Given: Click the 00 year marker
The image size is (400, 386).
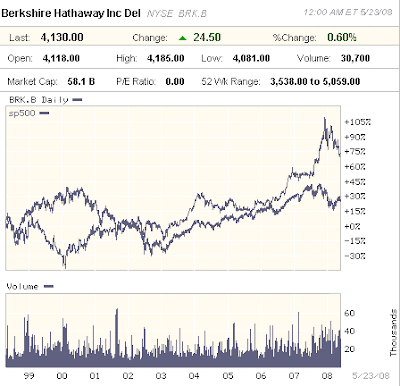Looking at the screenshot, I should (x=62, y=376).
